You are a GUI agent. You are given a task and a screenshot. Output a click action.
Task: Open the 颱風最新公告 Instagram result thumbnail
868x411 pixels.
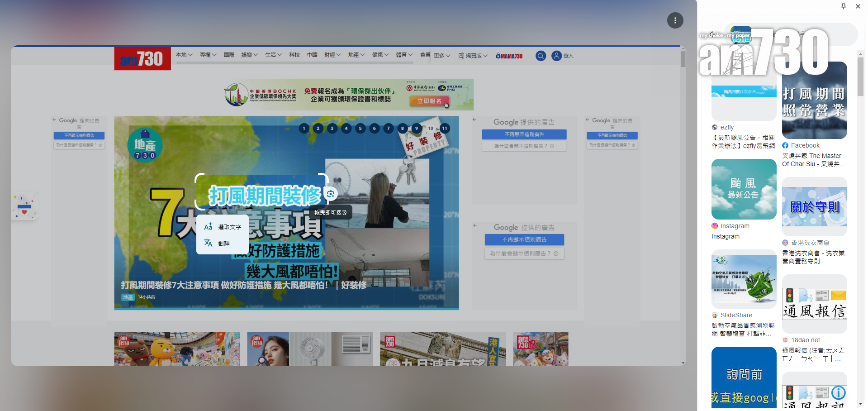click(x=744, y=189)
